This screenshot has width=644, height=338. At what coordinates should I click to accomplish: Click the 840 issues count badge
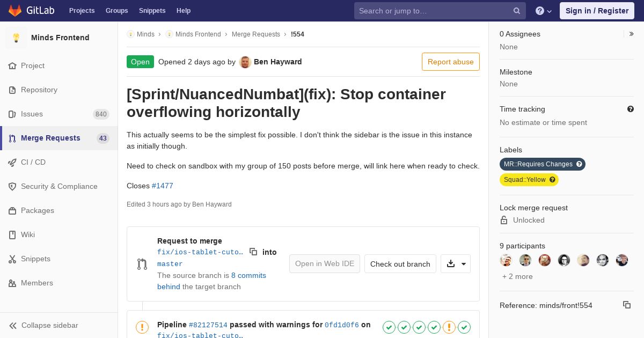click(101, 114)
